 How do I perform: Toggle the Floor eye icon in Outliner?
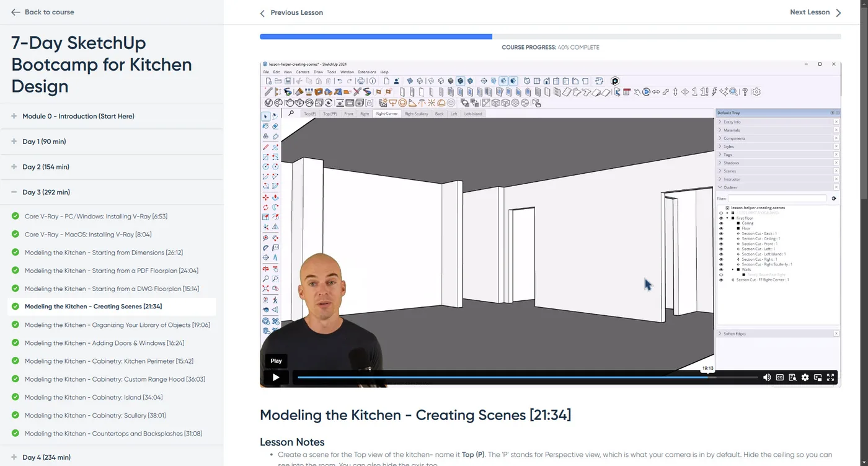720,228
